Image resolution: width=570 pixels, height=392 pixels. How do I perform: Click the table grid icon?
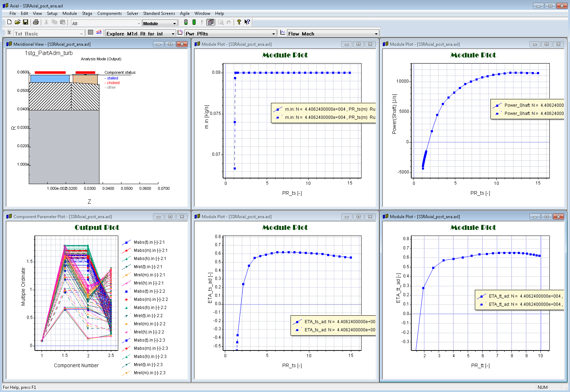click(x=91, y=33)
